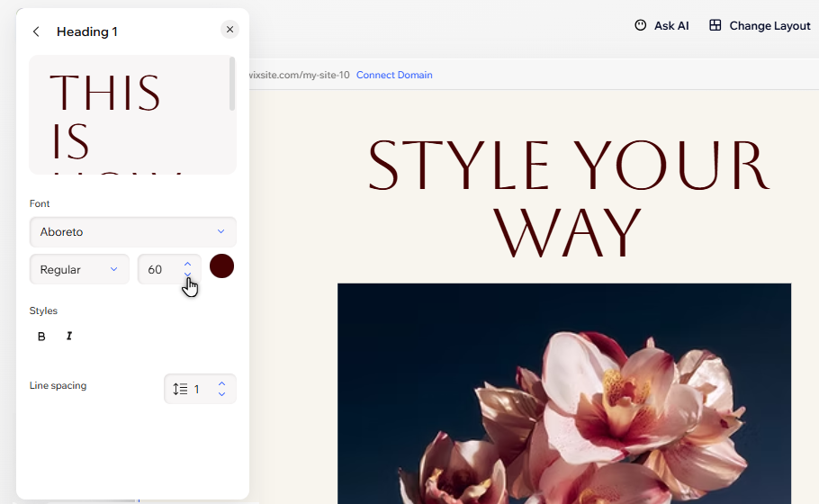
Task: Click Change Layout button
Action: (x=760, y=25)
